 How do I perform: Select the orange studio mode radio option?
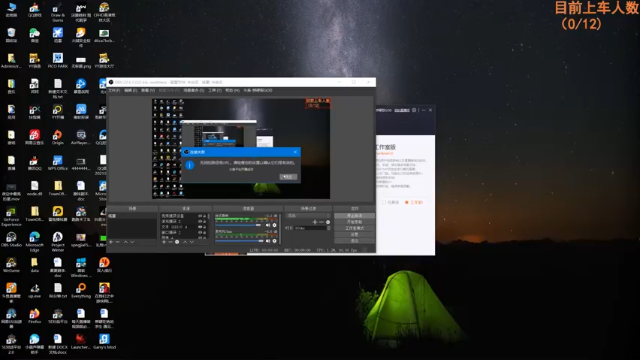(407, 202)
